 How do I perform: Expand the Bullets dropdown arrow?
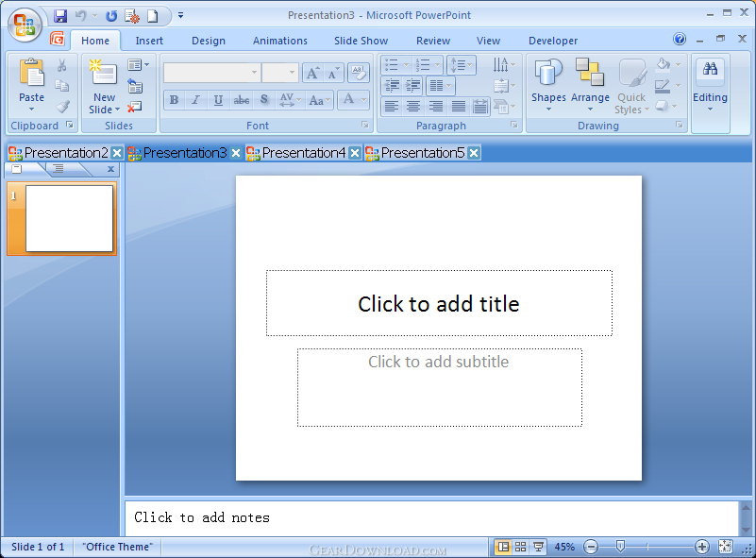pyautogui.click(x=406, y=64)
